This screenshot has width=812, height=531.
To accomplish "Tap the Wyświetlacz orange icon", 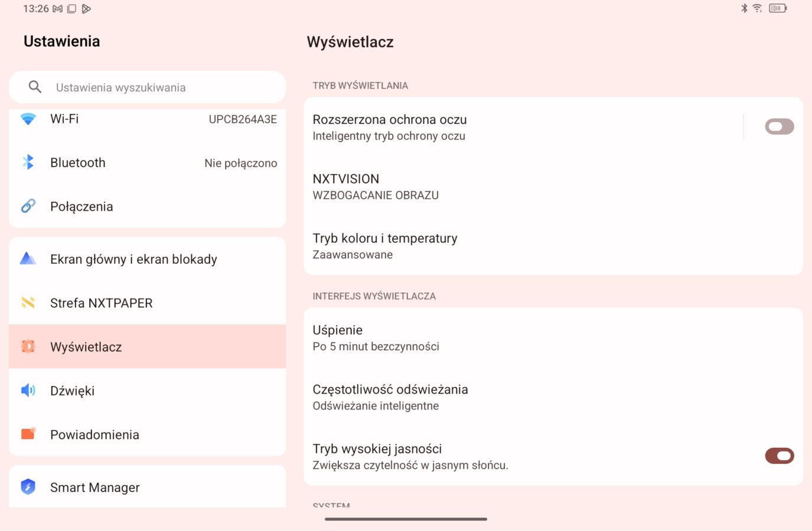I will (28, 346).
